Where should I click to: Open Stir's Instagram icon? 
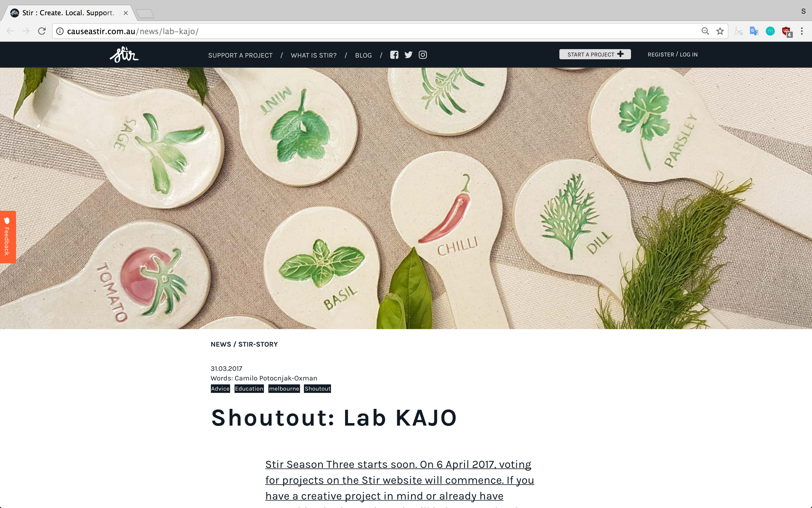[x=423, y=55]
